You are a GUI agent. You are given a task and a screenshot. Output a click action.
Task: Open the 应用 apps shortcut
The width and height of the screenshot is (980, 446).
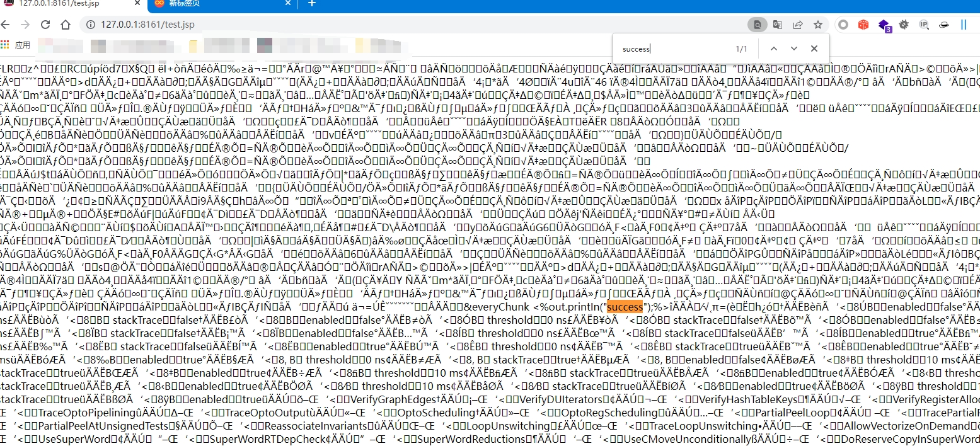pyautogui.click(x=16, y=45)
